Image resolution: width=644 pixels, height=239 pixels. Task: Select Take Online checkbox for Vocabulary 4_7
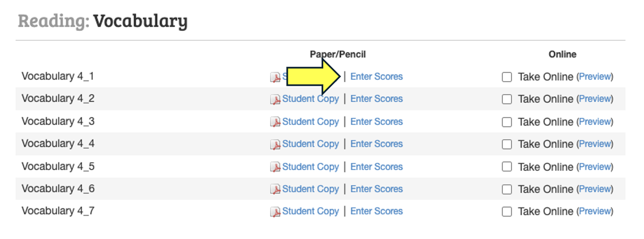[x=507, y=212]
